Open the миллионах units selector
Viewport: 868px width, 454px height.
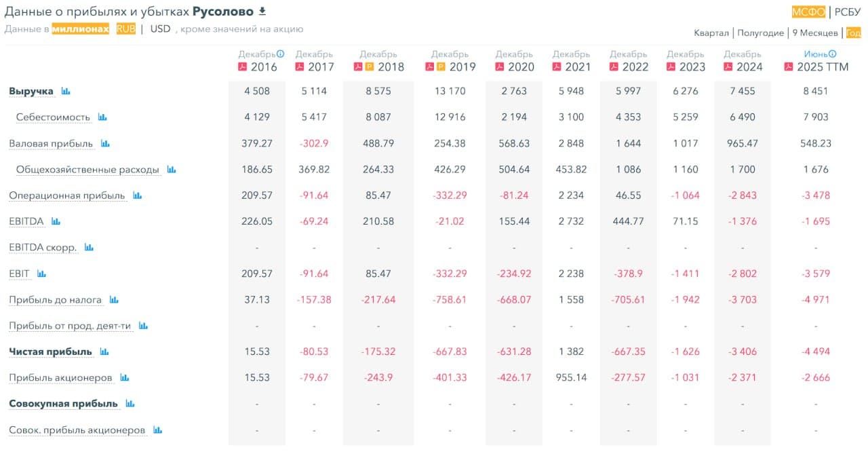click(81, 29)
